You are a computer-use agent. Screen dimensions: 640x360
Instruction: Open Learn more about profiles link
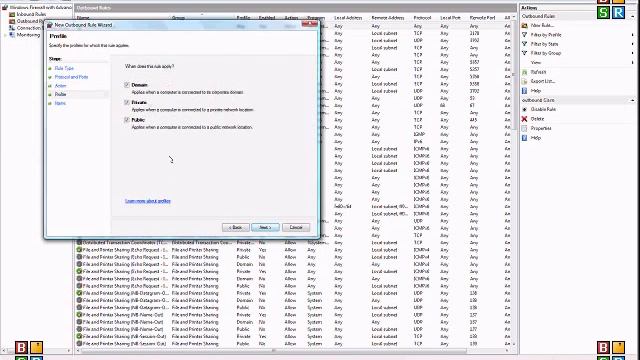coord(148,201)
